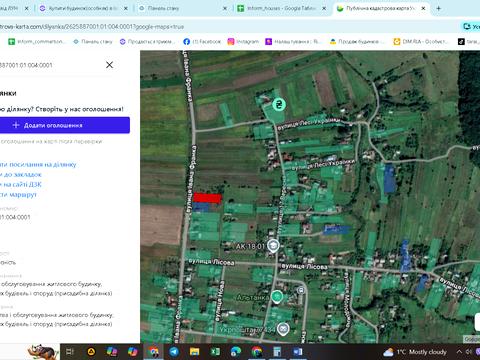
Task: Close the 'Купити будинок' tab
Action: click(x=126, y=8)
